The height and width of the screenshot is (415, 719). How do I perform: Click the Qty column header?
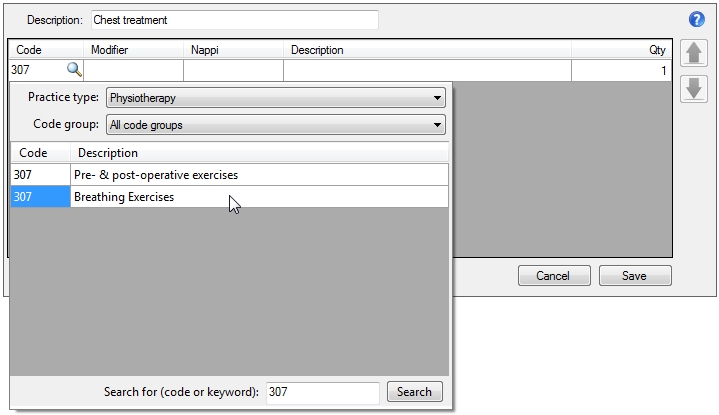point(620,50)
